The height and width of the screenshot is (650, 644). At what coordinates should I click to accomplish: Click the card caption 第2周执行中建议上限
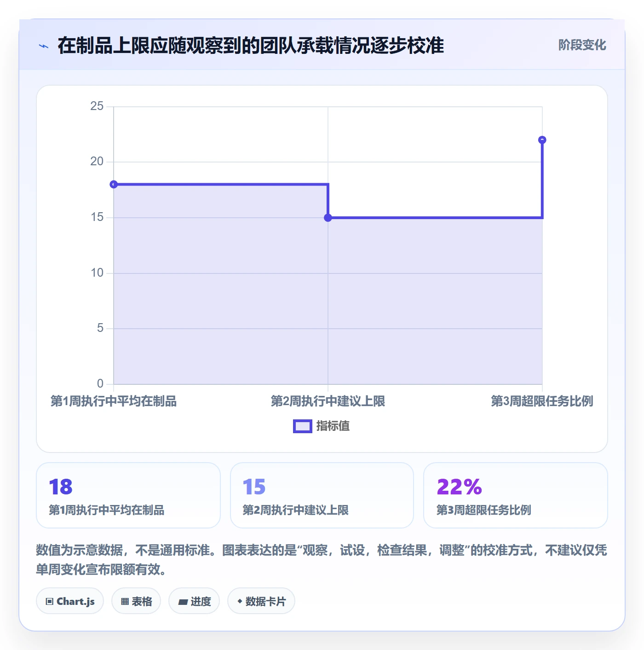296,510
